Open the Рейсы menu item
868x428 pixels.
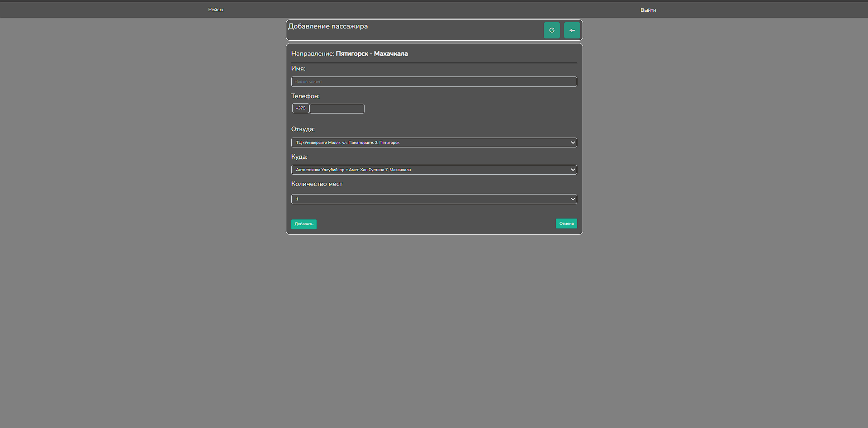point(215,10)
